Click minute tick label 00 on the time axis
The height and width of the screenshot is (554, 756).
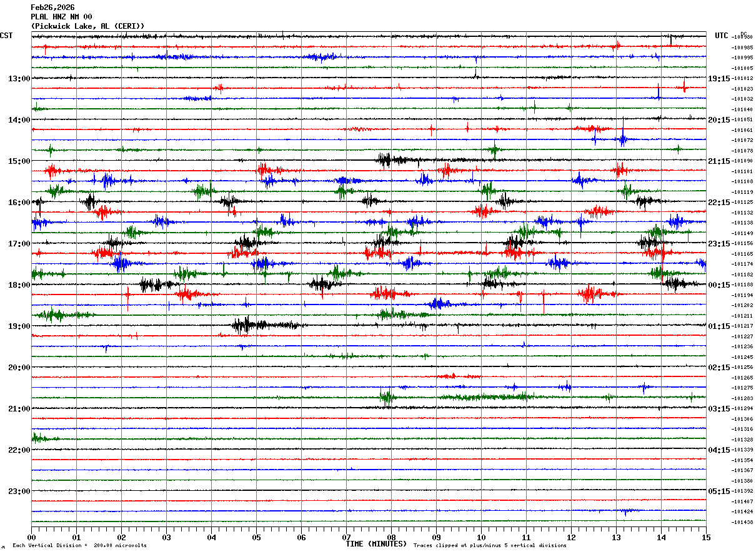tap(31, 538)
